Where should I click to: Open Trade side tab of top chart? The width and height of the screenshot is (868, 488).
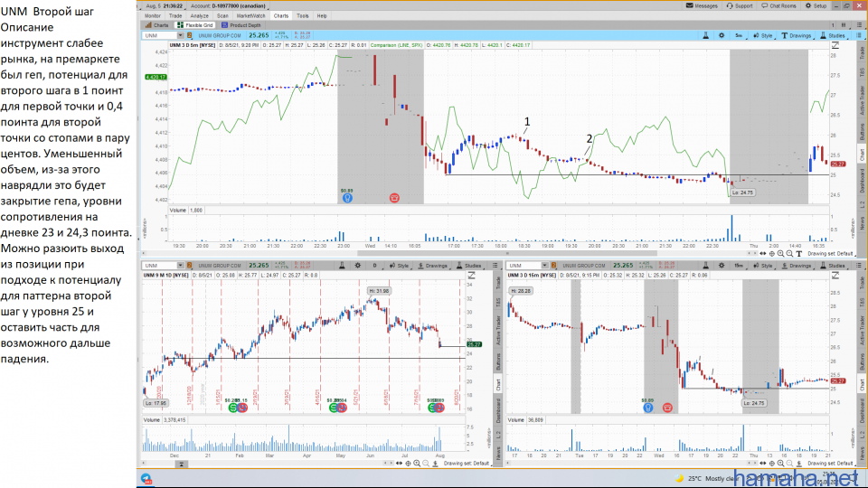pos(862,52)
